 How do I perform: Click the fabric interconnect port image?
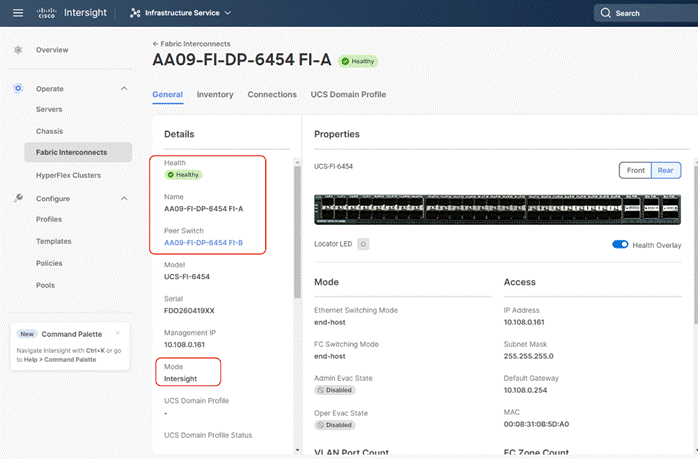[x=497, y=209]
